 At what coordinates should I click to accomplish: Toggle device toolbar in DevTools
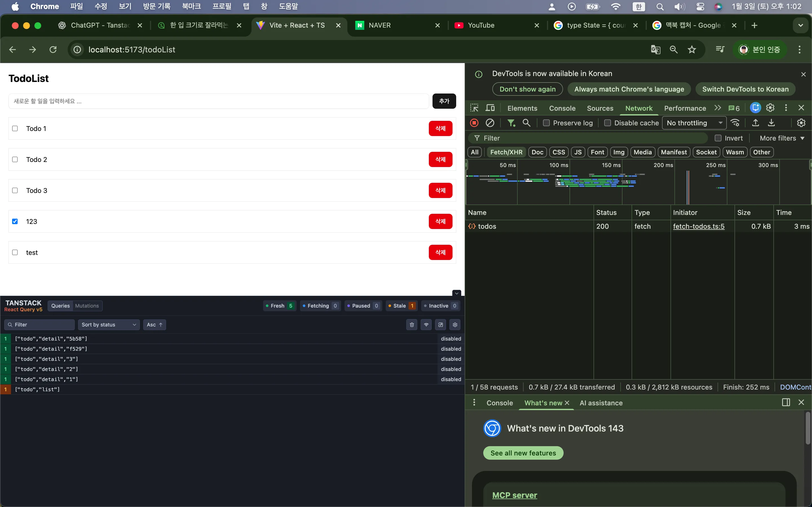[x=490, y=108]
